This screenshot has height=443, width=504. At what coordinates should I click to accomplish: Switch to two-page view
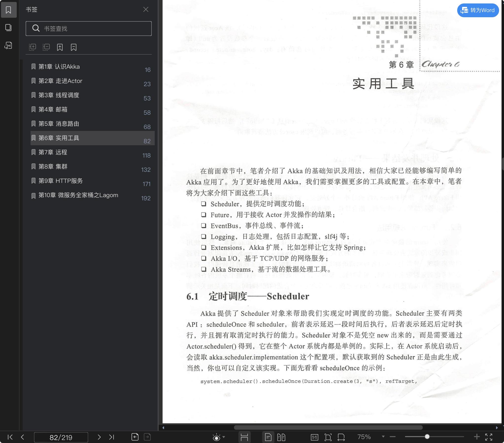[281, 437]
